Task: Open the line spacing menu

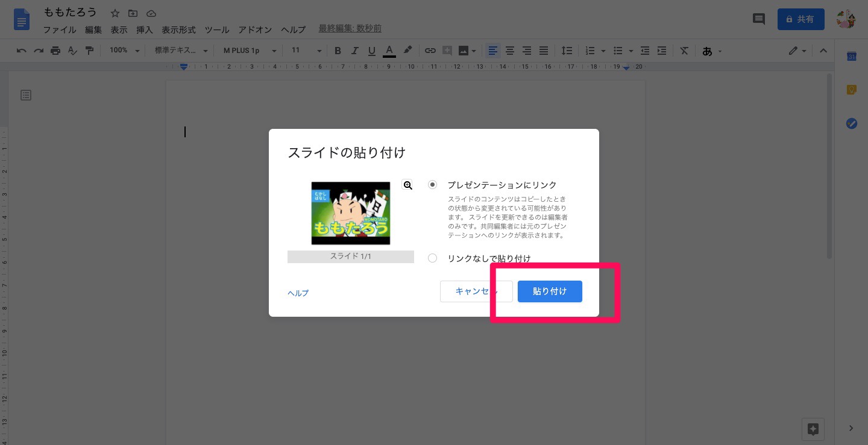Action: 567,51
